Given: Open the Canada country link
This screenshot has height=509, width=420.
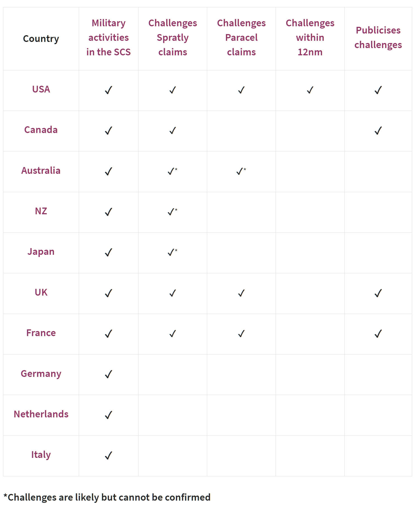Looking at the screenshot, I should pyautogui.click(x=41, y=130).
